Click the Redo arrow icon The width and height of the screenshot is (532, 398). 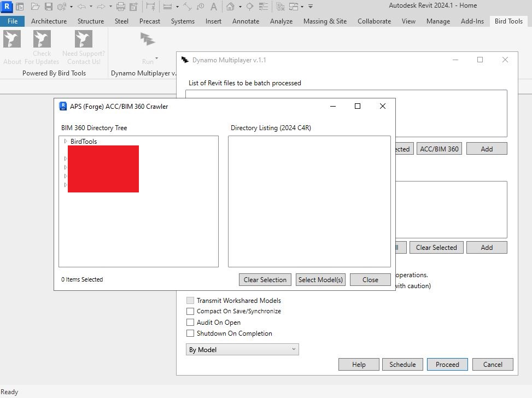click(101, 7)
